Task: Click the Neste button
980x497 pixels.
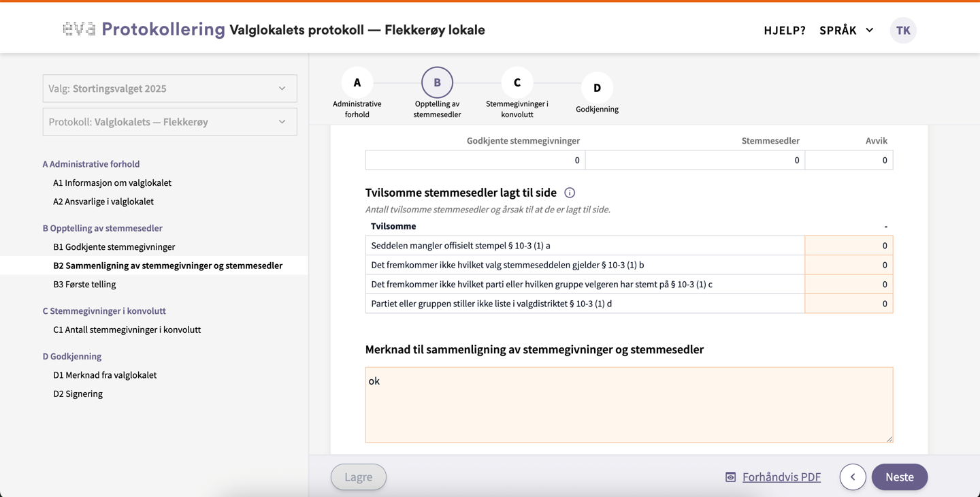Action: tap(899, 477)
